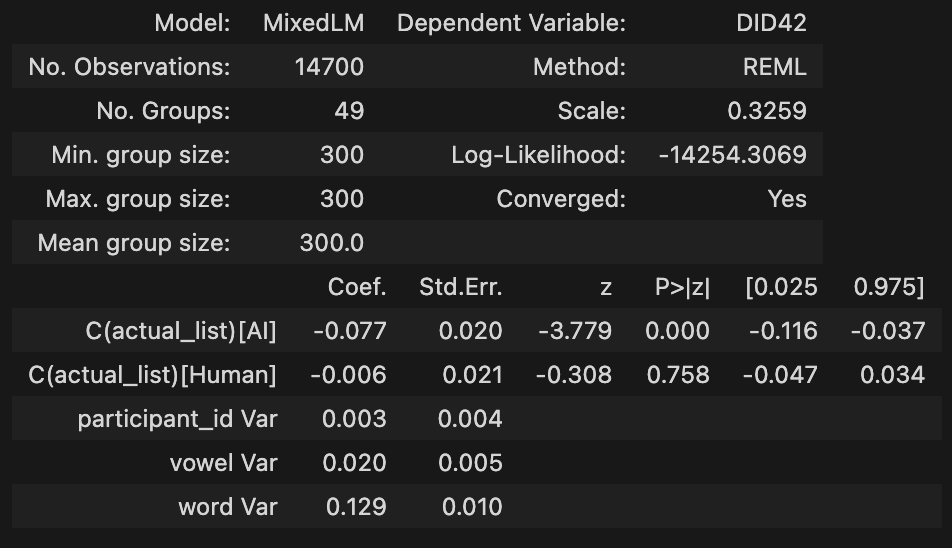Click the mean group size value 300.0
952x548 pixels.
tap(331, 243)
